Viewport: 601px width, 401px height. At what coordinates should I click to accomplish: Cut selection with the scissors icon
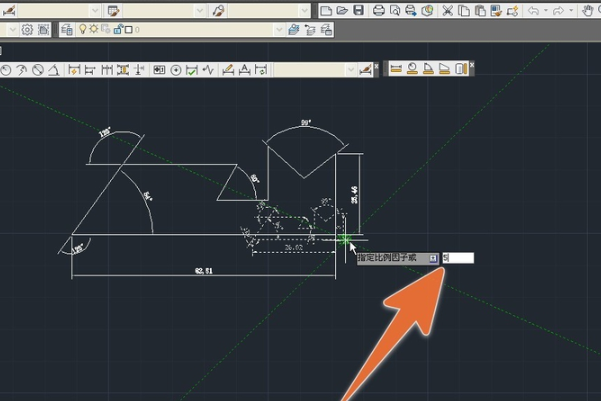447,10
